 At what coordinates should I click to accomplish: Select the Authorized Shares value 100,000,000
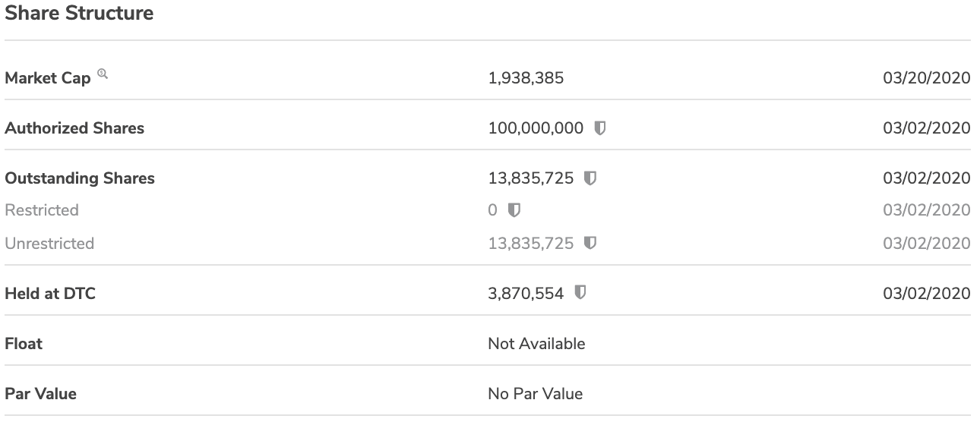536,128
